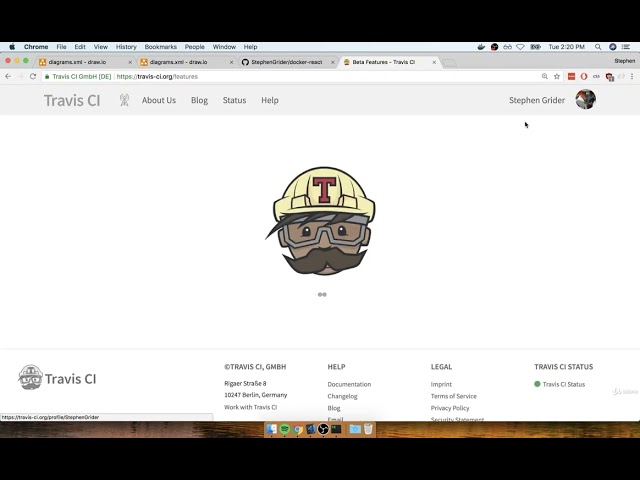Open the terminal app from dock

(x=336, y=429)
